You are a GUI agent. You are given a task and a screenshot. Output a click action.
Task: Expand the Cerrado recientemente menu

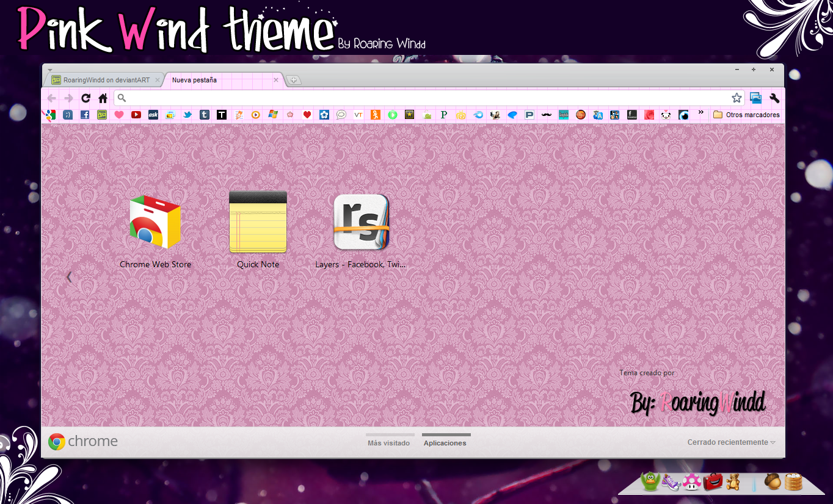[731, 442]
